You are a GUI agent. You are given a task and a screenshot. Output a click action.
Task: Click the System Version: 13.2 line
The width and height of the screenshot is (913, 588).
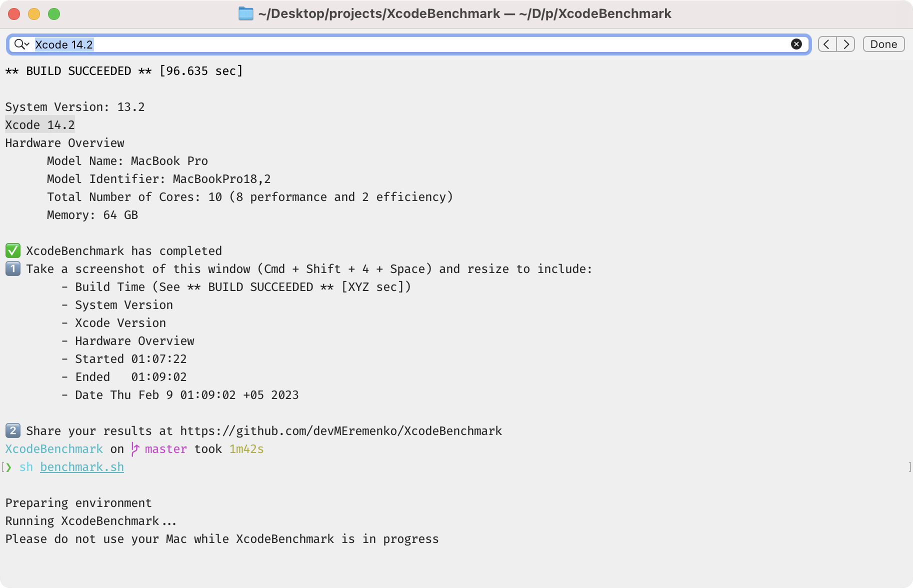click(75, 107)
